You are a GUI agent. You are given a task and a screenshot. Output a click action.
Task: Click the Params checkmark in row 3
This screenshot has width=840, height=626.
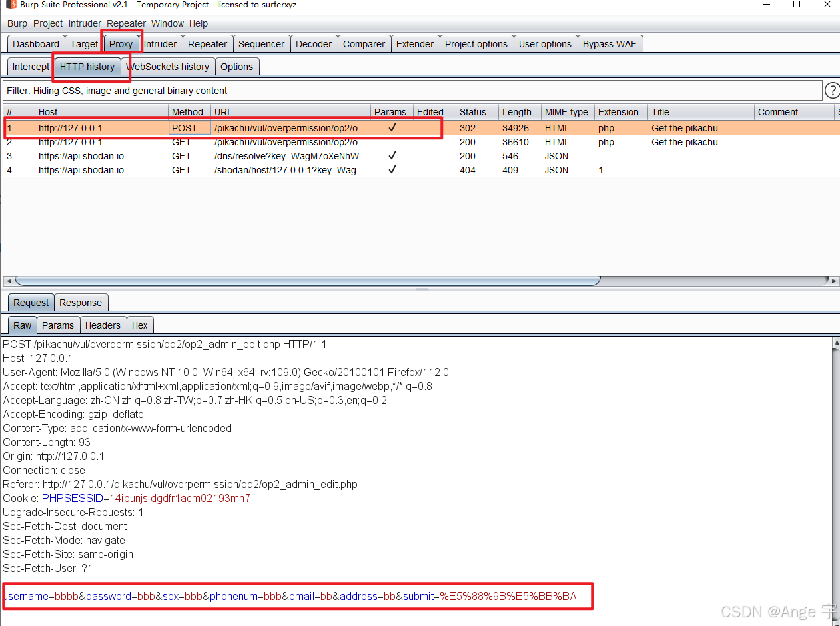click(x=392, y=155)
